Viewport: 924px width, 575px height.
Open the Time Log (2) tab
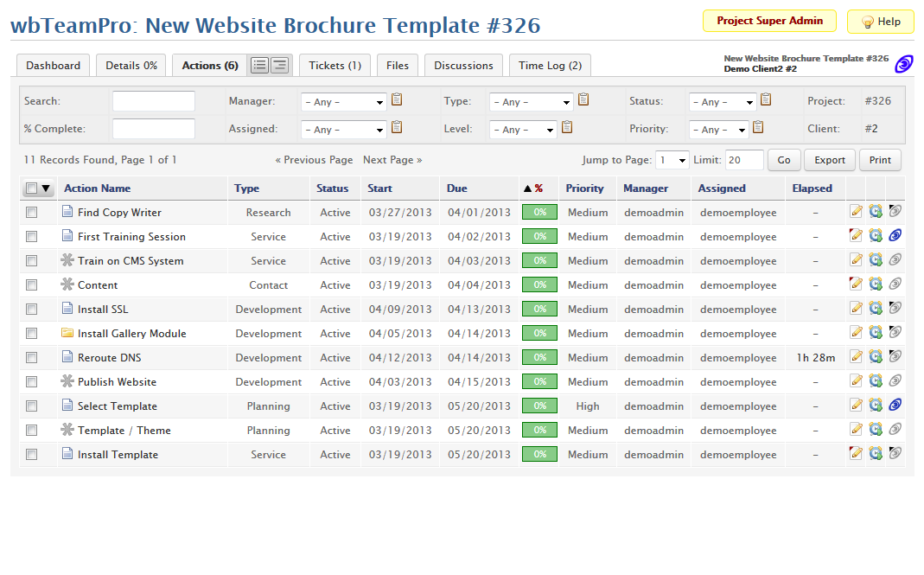(x=550, y=65)
